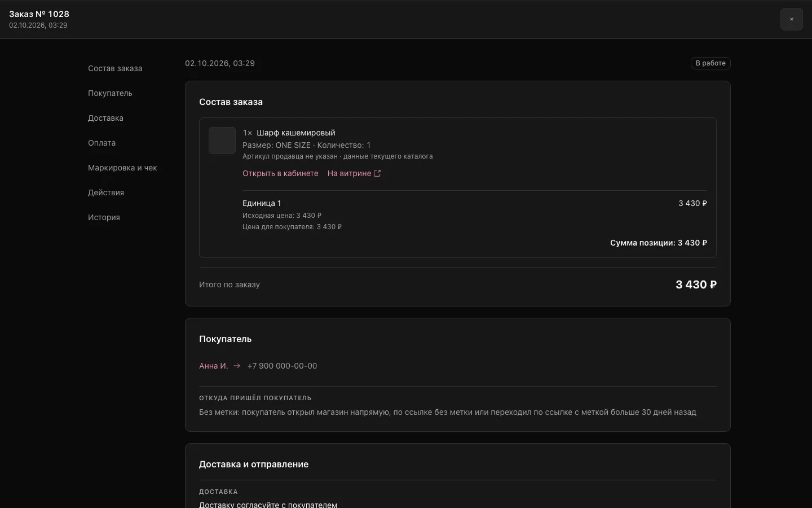Open external link icon next to На витрине

[377, 173]
